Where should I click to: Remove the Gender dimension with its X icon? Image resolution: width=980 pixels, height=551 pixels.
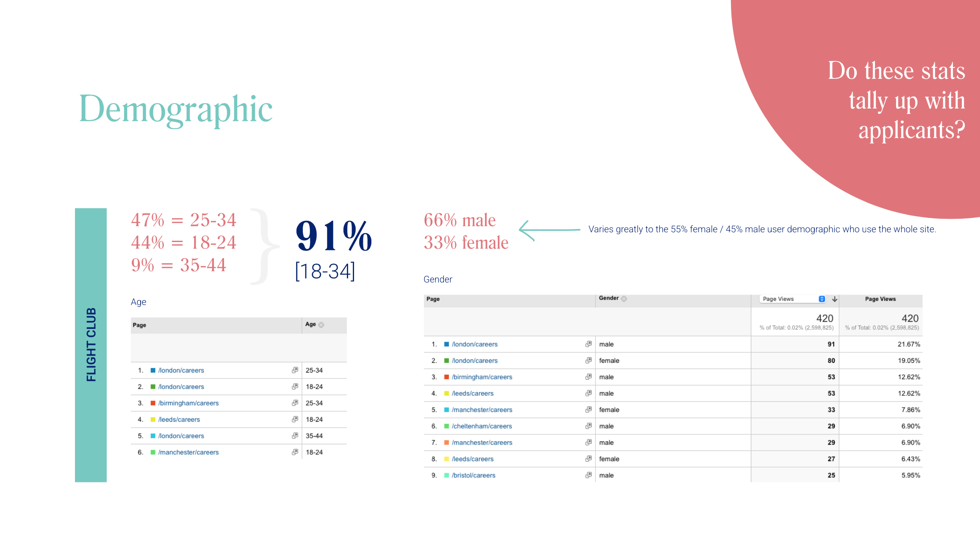[624, 299]
